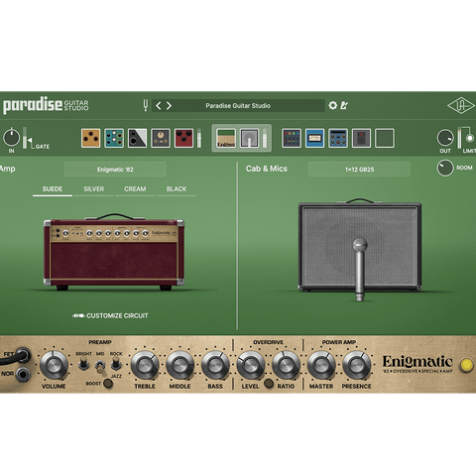
Task: Go to next preset arrow
Action: [x=169, y=106]
